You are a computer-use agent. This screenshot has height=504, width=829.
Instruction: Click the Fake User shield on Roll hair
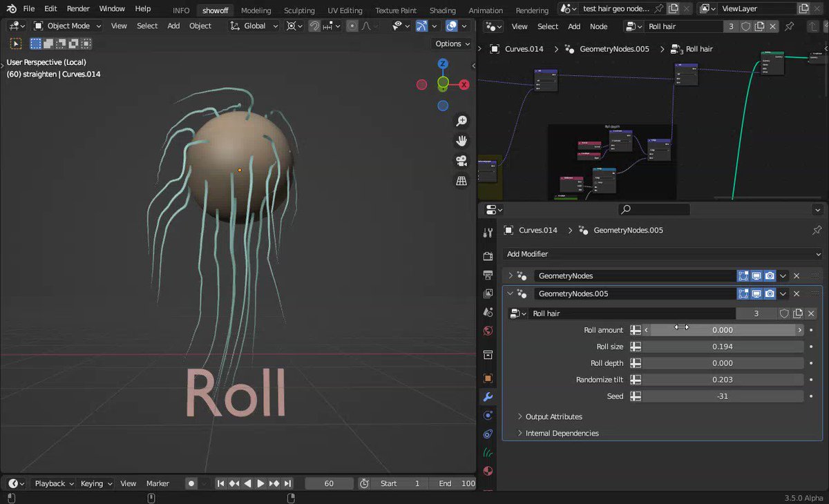tap(785, 313)
